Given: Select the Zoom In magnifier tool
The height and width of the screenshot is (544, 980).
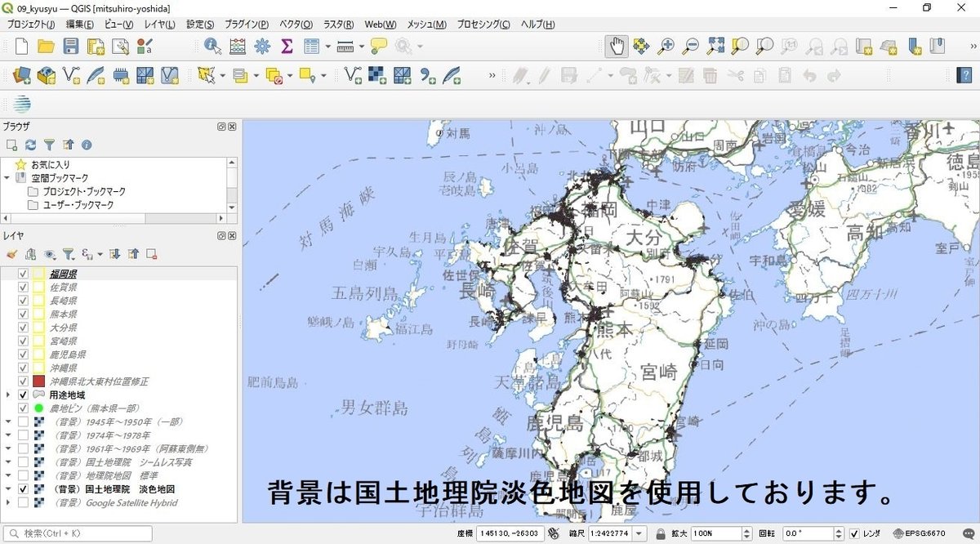Looking at the screenshot, I should pos(666,47).
